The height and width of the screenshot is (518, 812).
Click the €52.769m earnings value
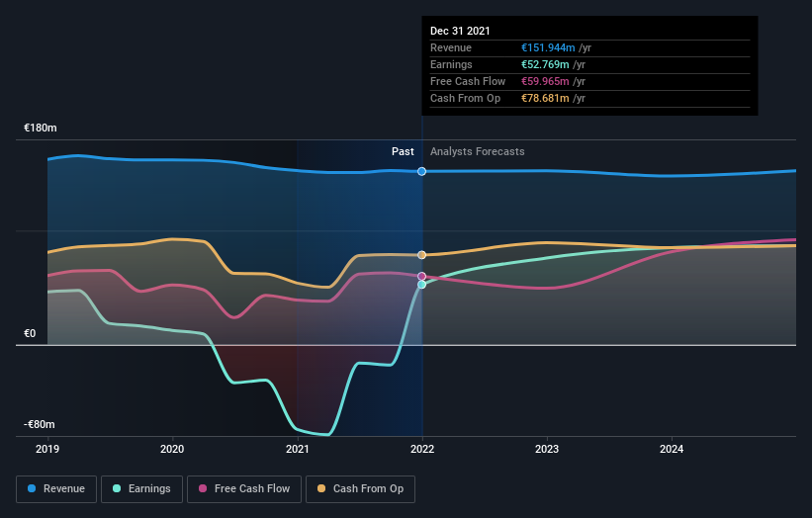pyautogui.click(x=545, y=64)
